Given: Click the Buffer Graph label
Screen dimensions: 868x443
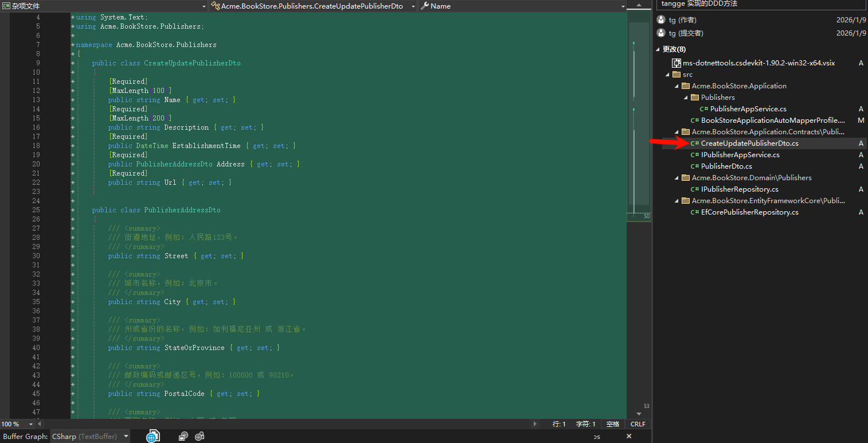Looking at the screenshot, I should (25, 437).
